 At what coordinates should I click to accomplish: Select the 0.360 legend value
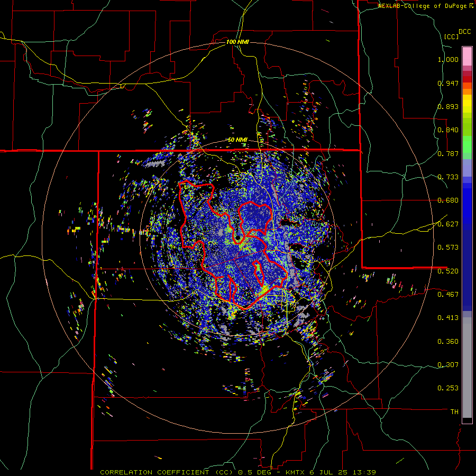pos(448,342)
